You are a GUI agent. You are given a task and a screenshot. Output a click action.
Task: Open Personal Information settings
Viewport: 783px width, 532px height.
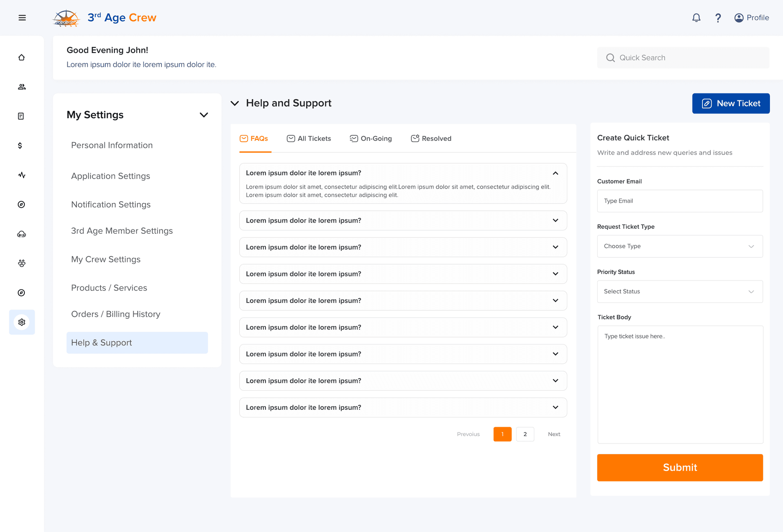(x=112, y=145)
